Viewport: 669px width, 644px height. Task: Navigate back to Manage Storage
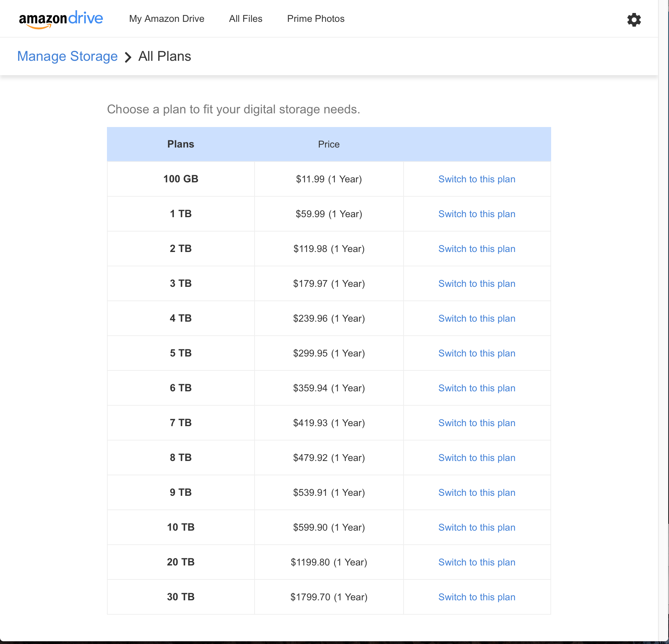point(67,56)
